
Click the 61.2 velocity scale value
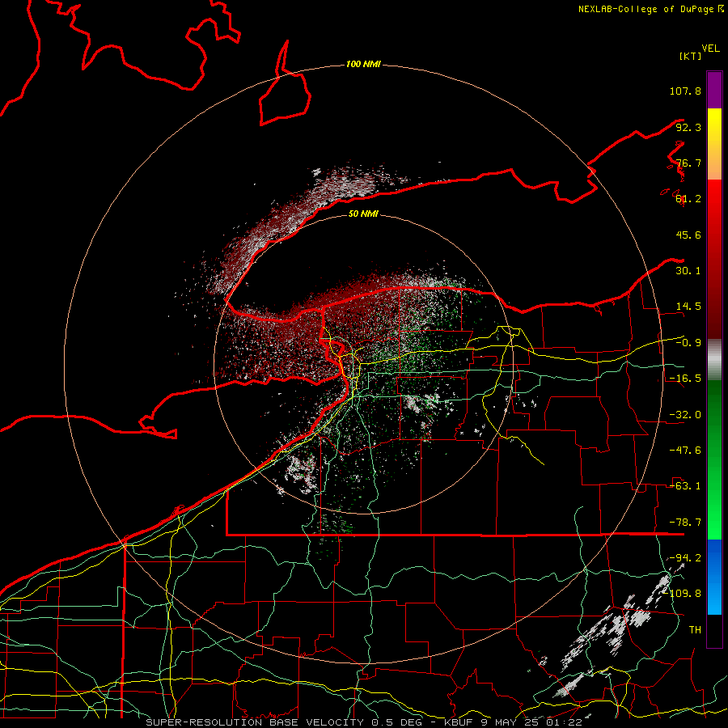tap(688, 199)
